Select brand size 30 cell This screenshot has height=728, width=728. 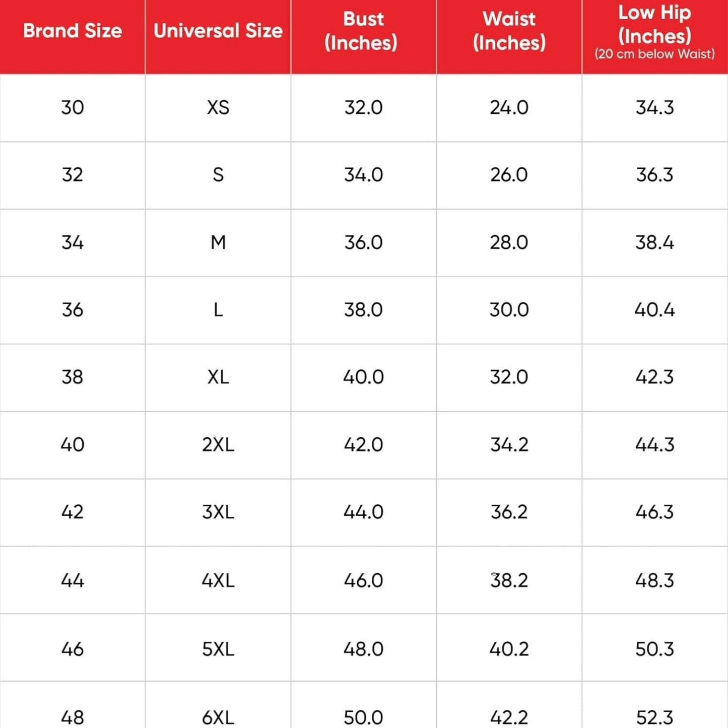coord(73,107)
